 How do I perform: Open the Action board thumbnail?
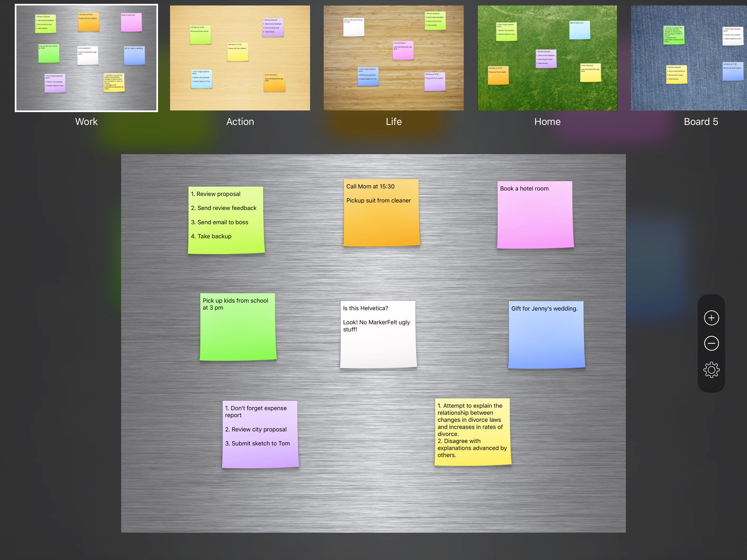[240, 58]
